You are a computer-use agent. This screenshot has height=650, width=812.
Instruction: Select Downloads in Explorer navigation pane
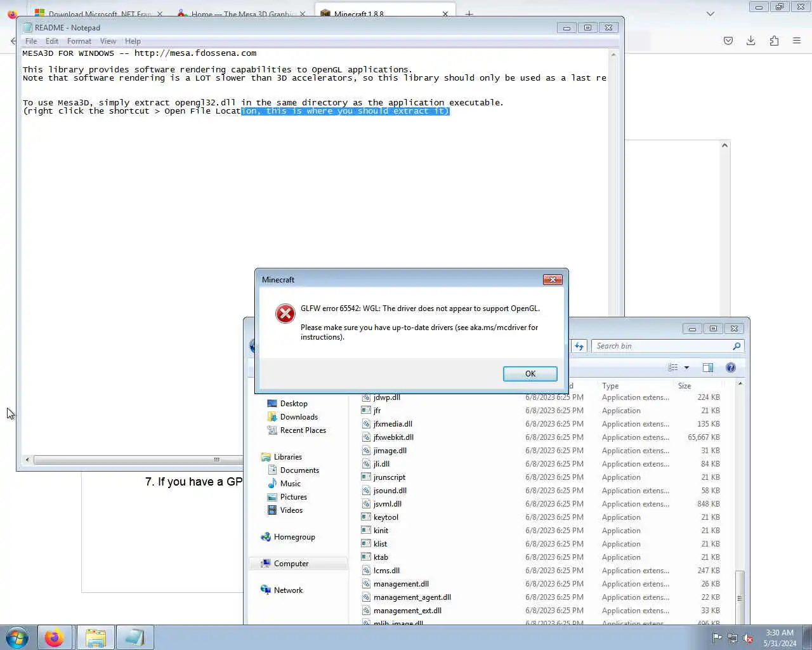[x=299, y=417]
